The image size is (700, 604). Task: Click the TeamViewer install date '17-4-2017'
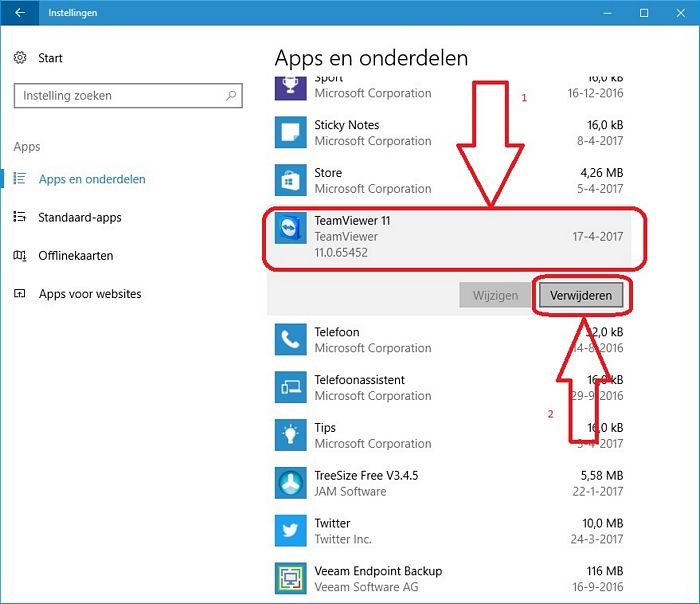click(x=598, y=237)
